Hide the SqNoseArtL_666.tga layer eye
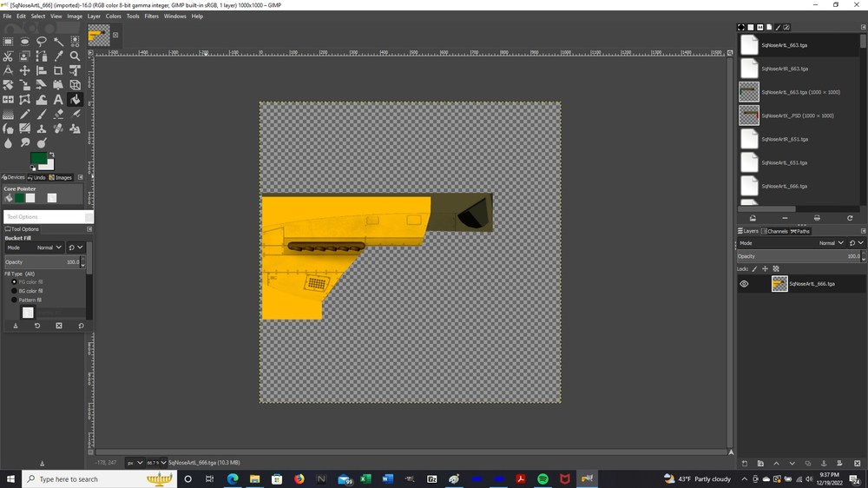The width and height of the screenshot is (868, 488). click(x=744, y=284)
